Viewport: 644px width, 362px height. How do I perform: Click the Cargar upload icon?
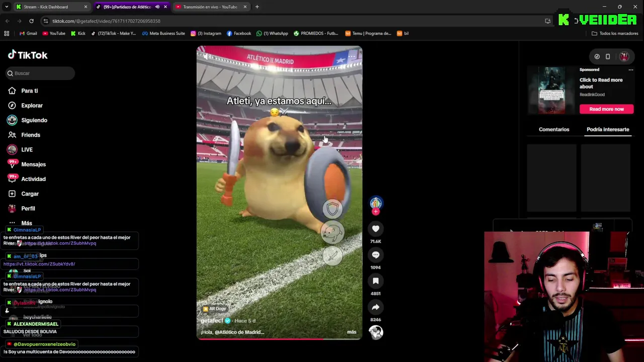coord(12,194)
